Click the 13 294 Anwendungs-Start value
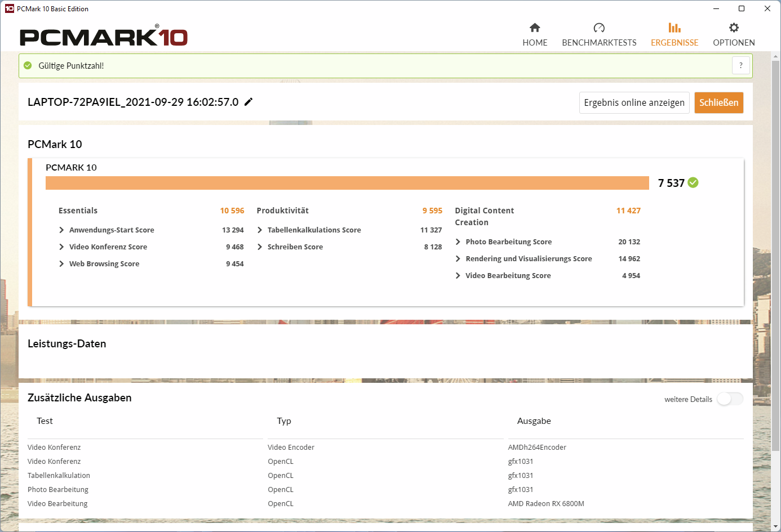This screenshot has width=781, height=532. click(233, 230)
